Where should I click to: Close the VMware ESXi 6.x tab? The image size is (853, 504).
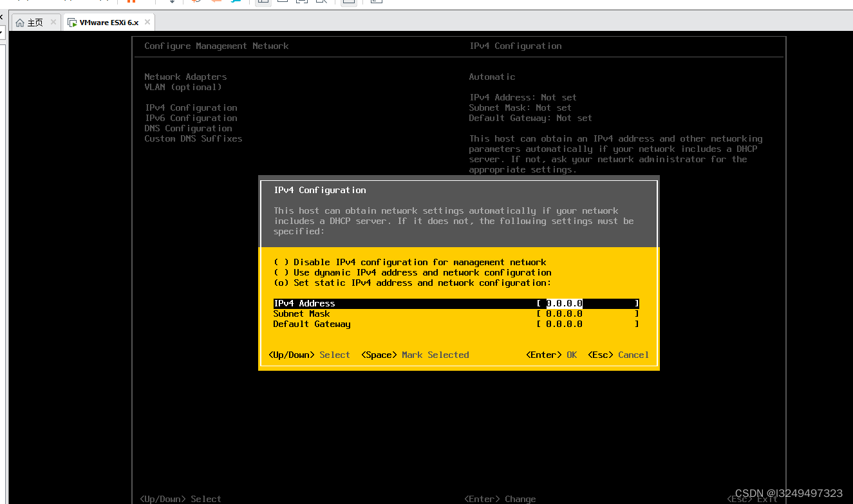[147, 23]
